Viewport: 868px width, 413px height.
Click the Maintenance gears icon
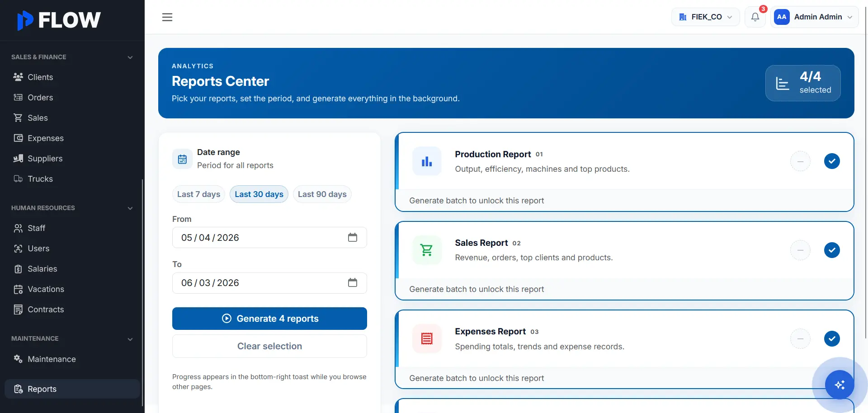pyautogui.click(x=18, y=359)
